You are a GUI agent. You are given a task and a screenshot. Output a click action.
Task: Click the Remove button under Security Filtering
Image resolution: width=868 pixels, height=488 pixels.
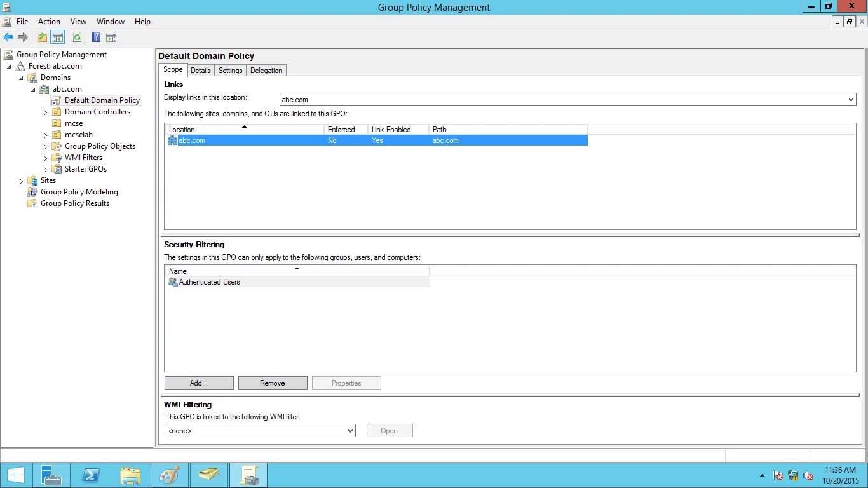point(273,383)
